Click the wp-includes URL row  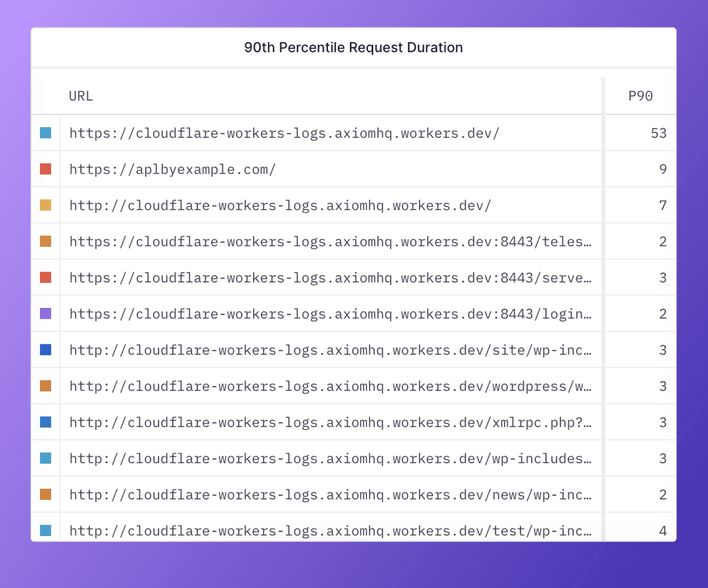tap(353, 458)
